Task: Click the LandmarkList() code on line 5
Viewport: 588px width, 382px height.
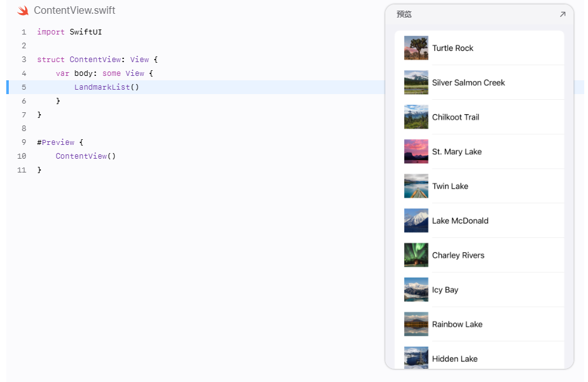Action: pyautogui.click(x=107, y=87)
